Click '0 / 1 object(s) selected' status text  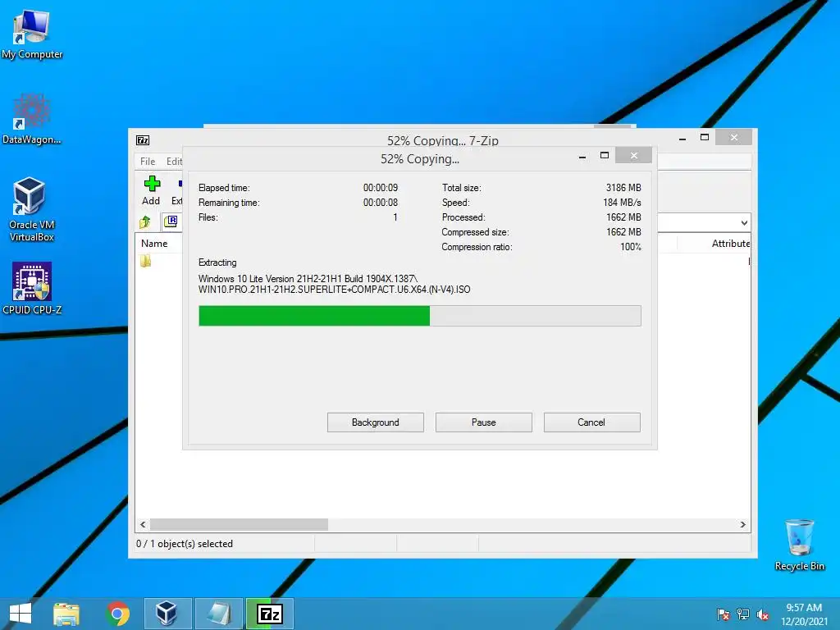[185, 544]
